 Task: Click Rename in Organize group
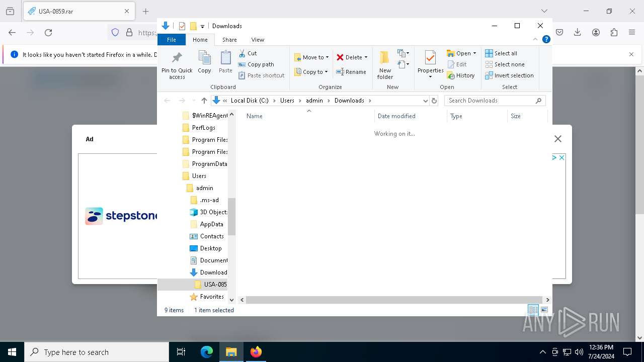click(x=351, y=72)
